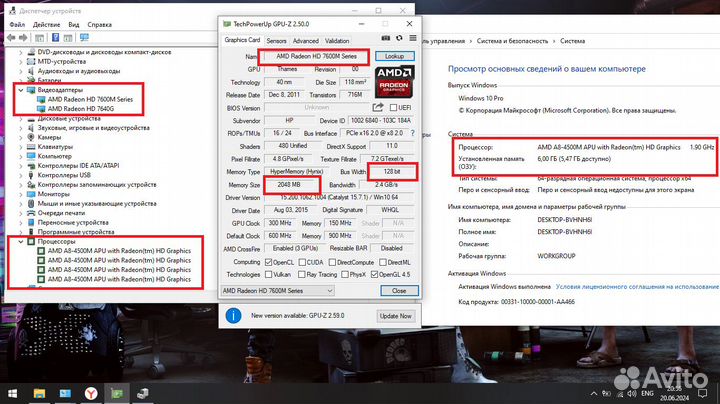Image resolution: width=720 pixels, height=404 pixels.
Task: Click Memory Size 2048 MB field
Action: tap(289, 185)
